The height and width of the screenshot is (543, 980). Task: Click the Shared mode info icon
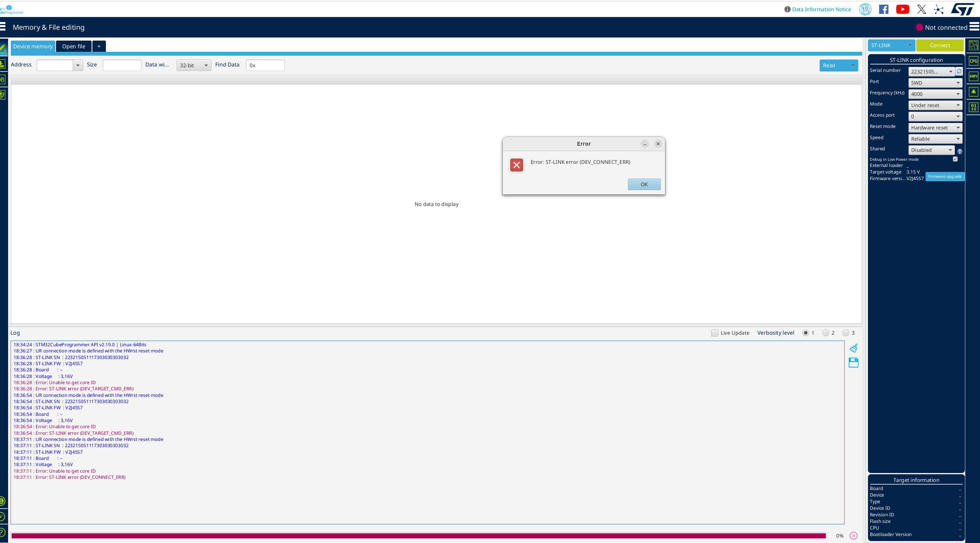(960, 151)
